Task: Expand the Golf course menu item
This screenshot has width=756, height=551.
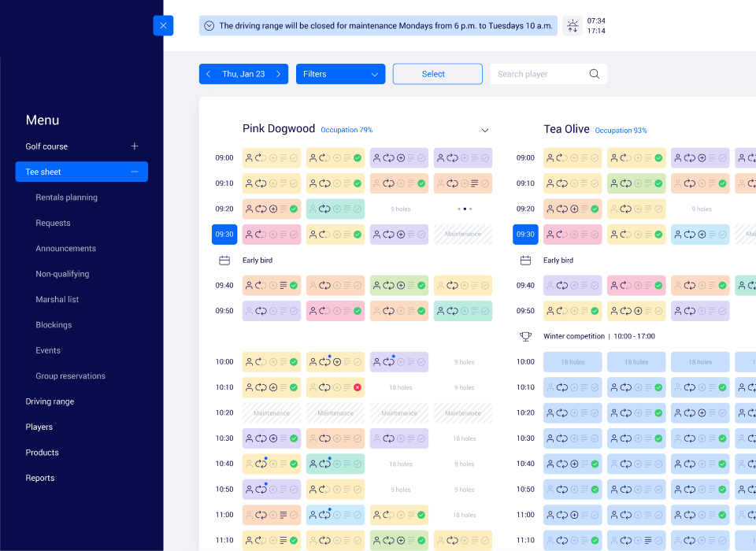Action: (135, 146)
